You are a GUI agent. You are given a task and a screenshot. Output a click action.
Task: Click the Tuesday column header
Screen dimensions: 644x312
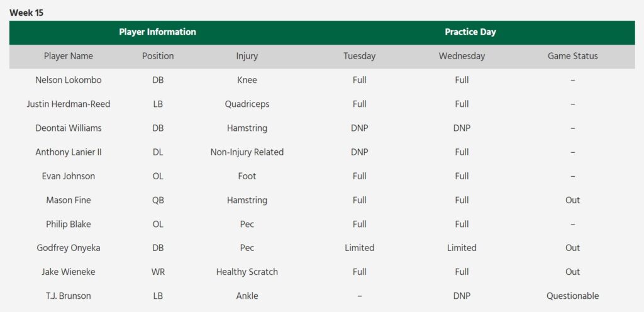tap(359, 56)
